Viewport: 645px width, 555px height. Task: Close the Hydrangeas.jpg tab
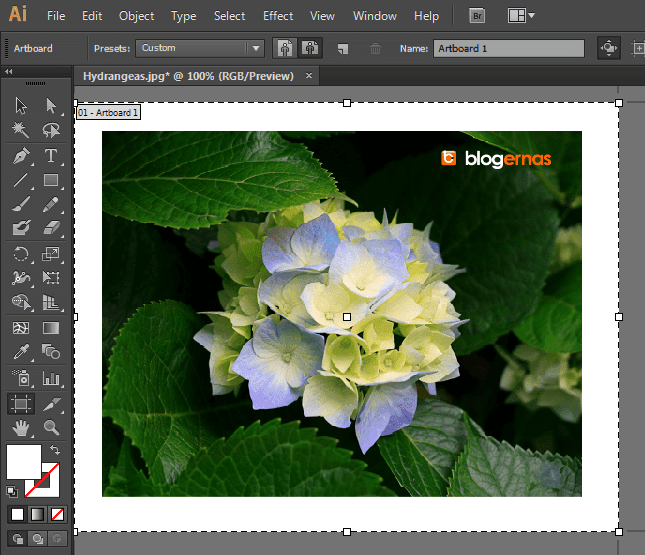tap(309, 76)
